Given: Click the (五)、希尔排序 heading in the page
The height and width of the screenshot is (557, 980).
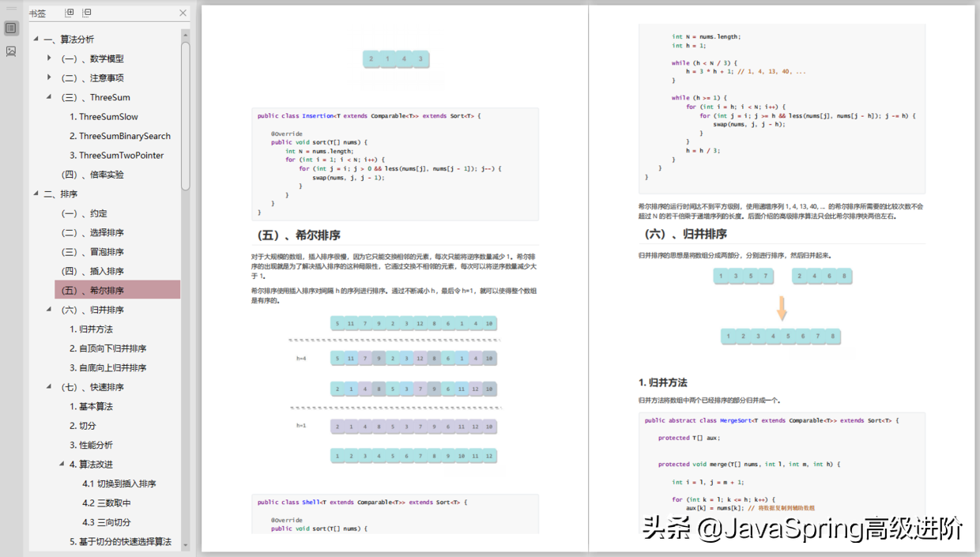Looking at the screenshot, I should point(300,235).
